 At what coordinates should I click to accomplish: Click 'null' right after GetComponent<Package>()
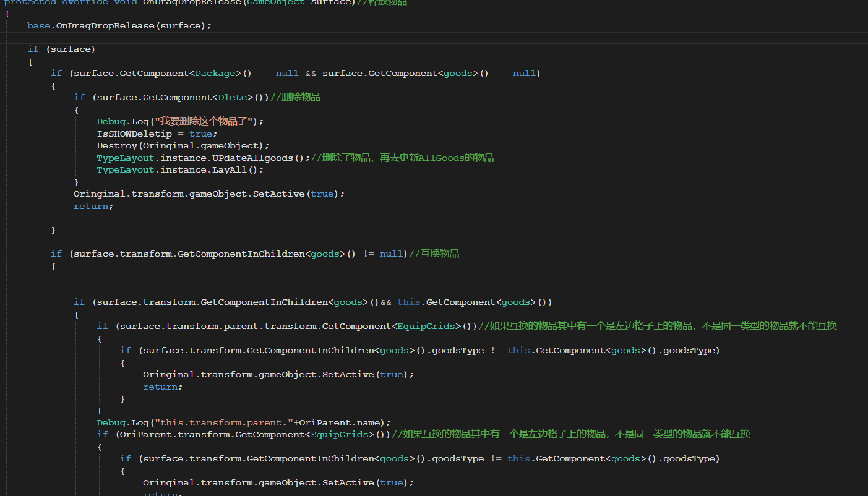[x=287, y=73]
